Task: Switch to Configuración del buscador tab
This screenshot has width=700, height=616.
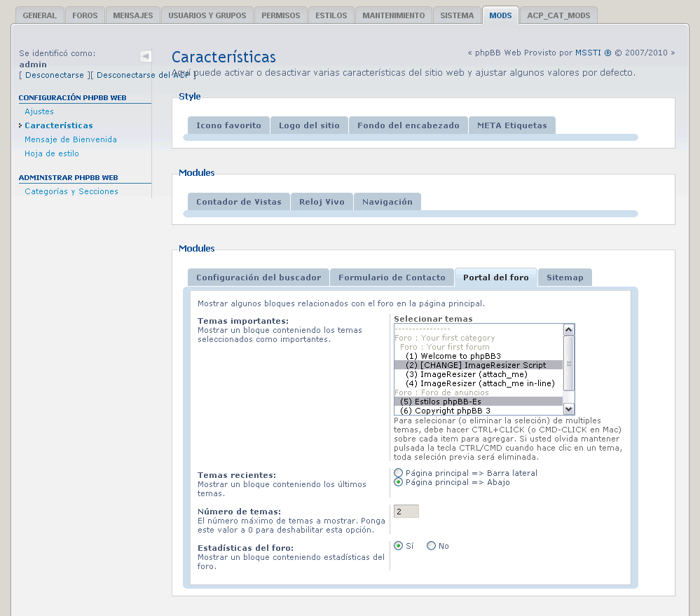Action: click(258, 277)
